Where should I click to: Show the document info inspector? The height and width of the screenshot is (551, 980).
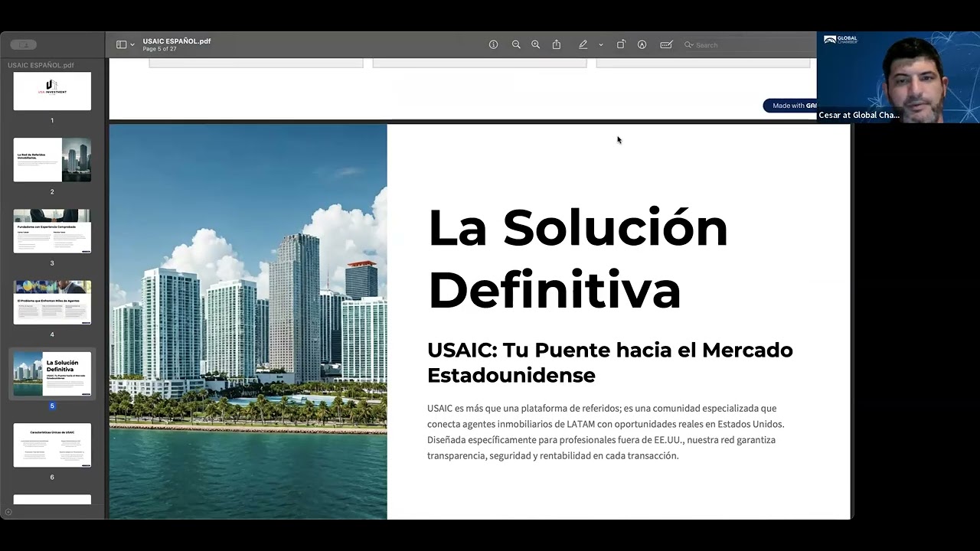point(493,44)
